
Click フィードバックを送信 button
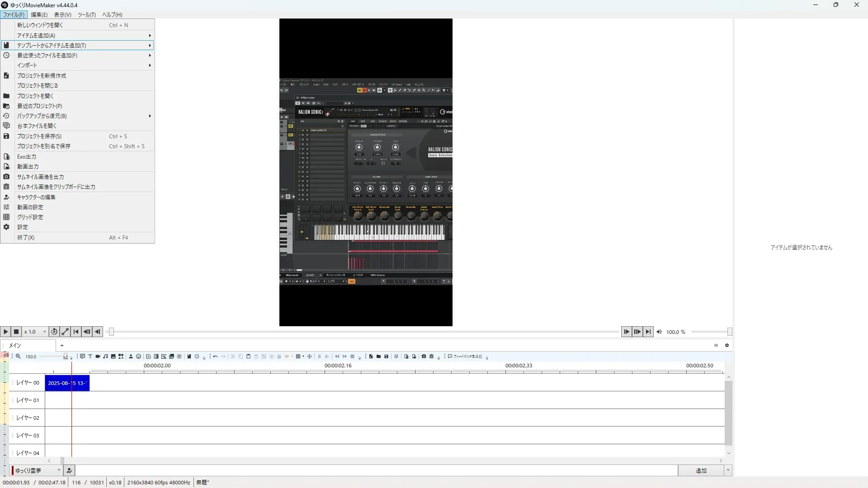465,357
